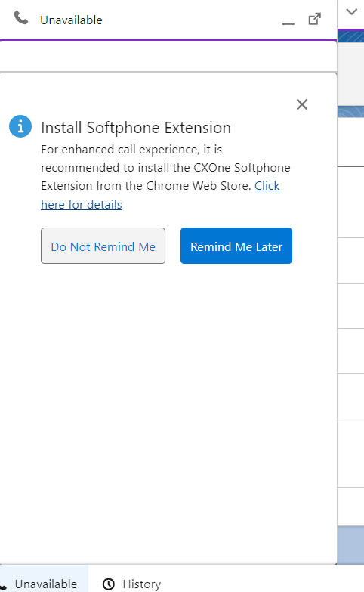The height and width of the screenshot is (592, 364).
Task: Choose Do Not Remind Me
Action: pos(103,246)
